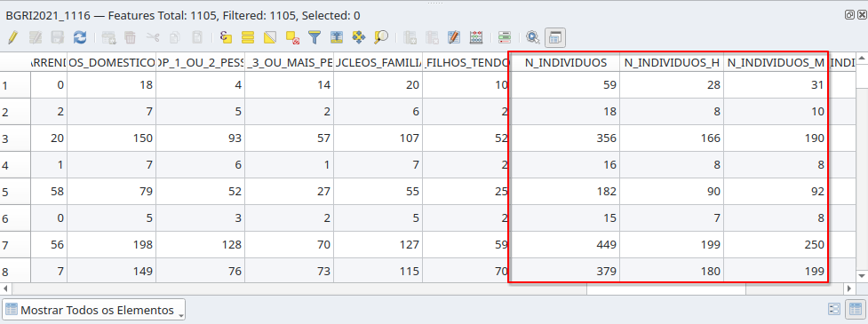Select row 3 via its row header

click(15, 138)
